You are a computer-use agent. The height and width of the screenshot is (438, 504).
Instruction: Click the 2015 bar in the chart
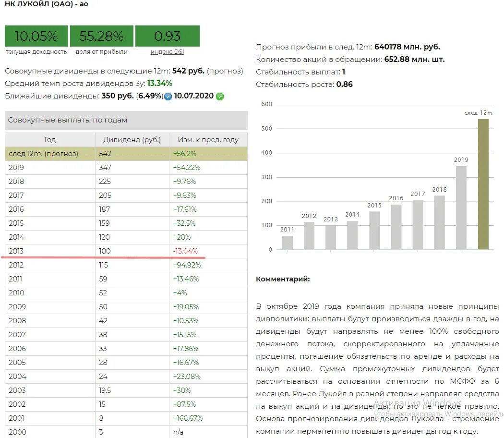[374, 231]
